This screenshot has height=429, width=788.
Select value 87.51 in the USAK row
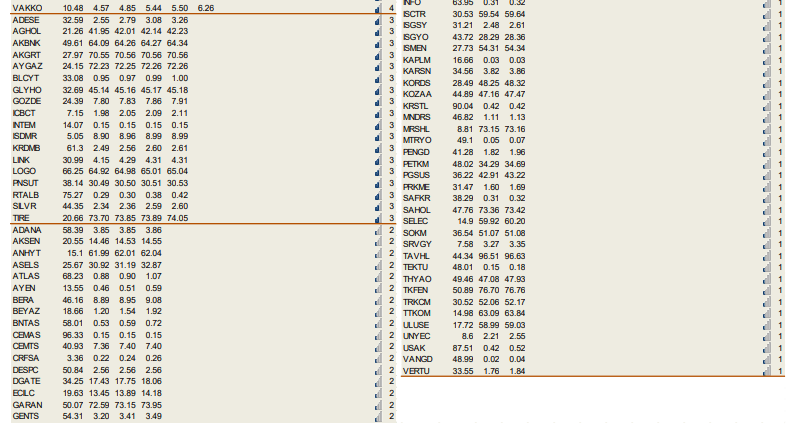point(462,348)
